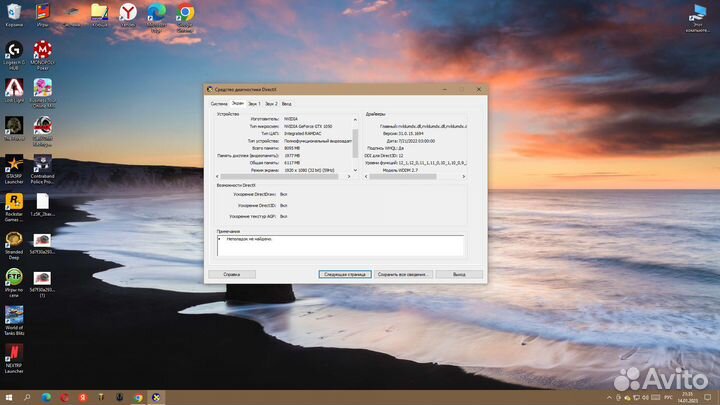The image size is (720, 405).
Task: Switch to the Система tab
Action: pyautogui.click(x=219, y=104)
